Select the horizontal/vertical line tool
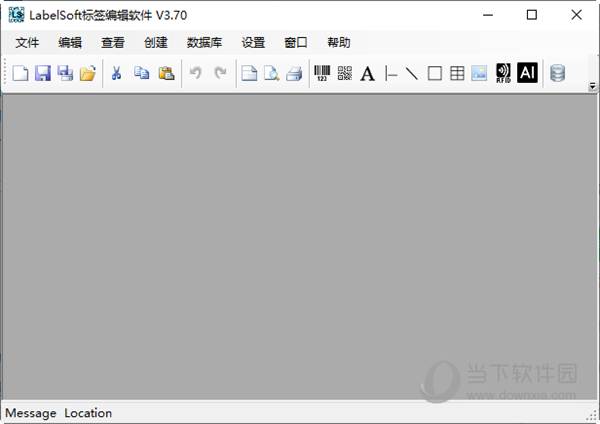Viewport: 600px width, 424px height. coord(391,73)
